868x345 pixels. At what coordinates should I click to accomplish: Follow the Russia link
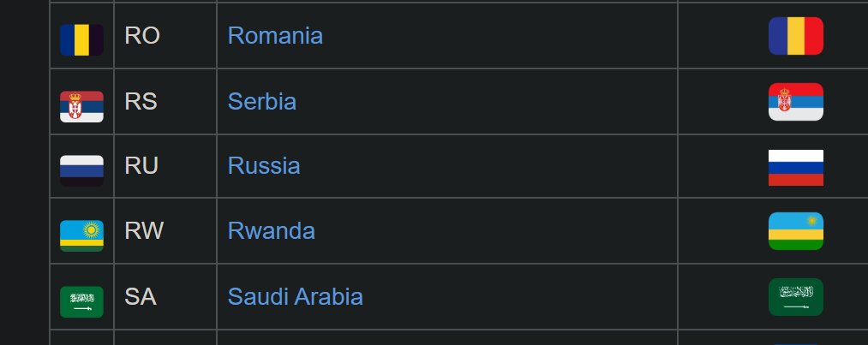263,166
